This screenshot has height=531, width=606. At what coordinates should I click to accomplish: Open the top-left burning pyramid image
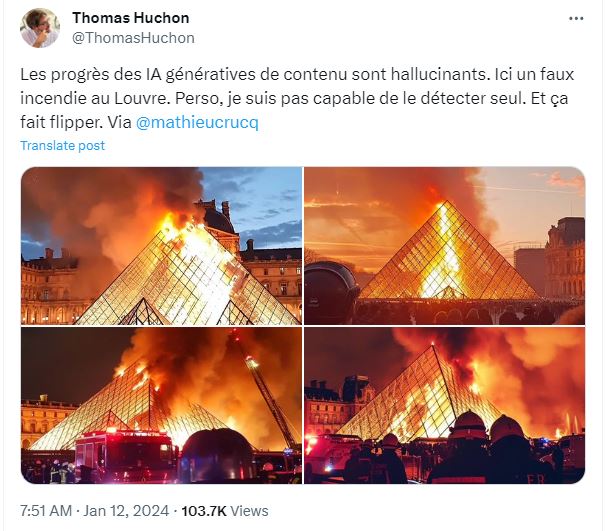pyautogui.click(x=162, y=246)
